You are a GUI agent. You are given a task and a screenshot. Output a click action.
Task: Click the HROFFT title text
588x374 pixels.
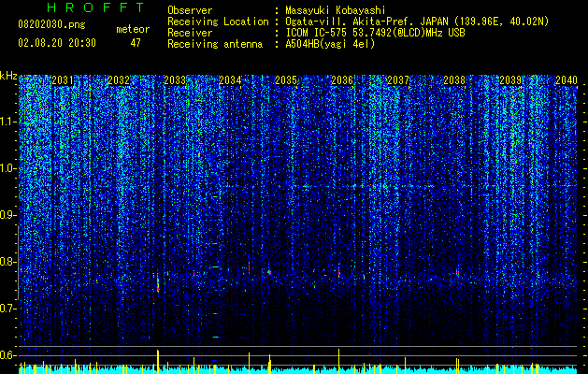95,7
